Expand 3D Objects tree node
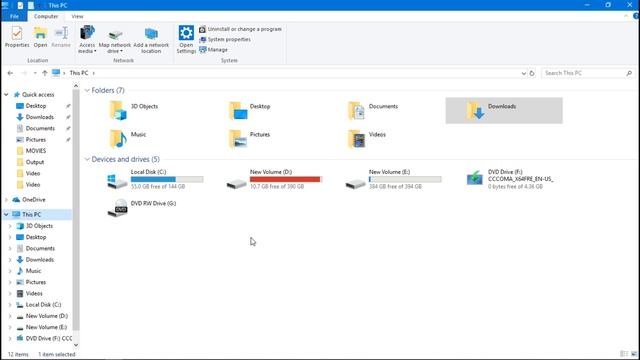This screenshot has height=360, width=640. pos(10,226)
